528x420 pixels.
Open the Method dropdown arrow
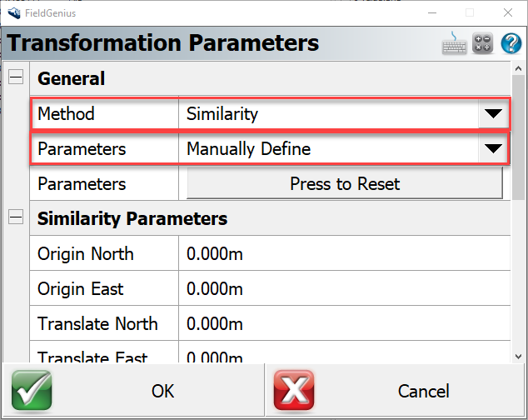[x=494, y=114]
